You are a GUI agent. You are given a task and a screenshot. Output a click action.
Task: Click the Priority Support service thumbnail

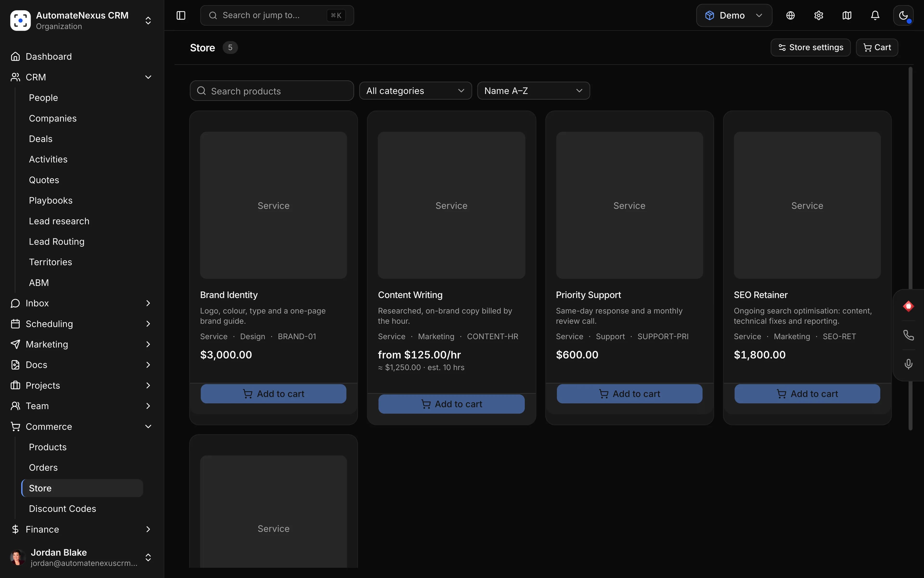coord(629,205)
